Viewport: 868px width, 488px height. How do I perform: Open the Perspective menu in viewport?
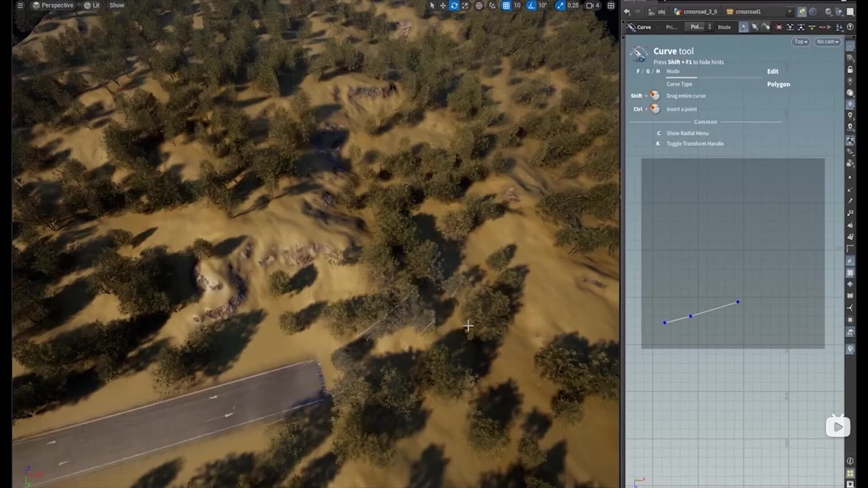point(53,5)
